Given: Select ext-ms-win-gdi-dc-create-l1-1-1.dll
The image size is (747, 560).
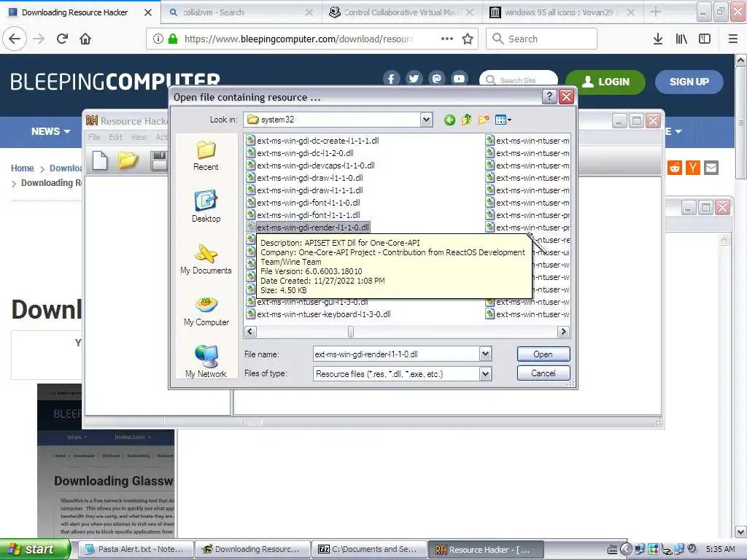Looking at the screenshot, I should pos(318,141).
